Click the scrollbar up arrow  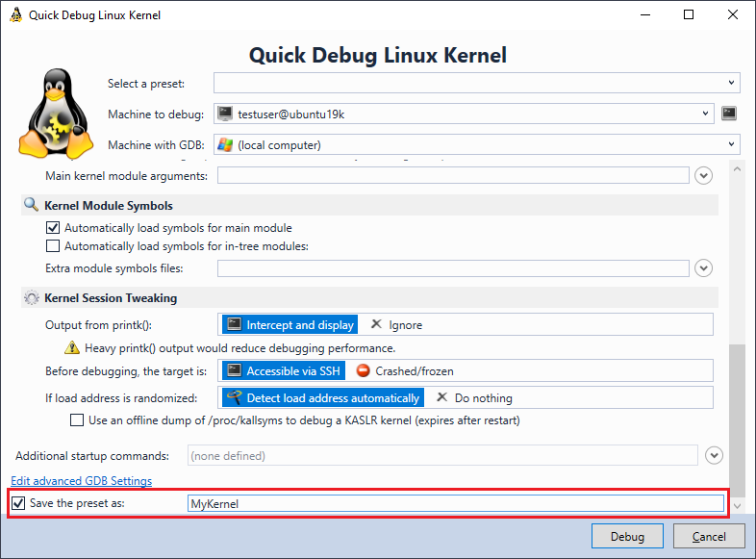click(x=737, y=168)
